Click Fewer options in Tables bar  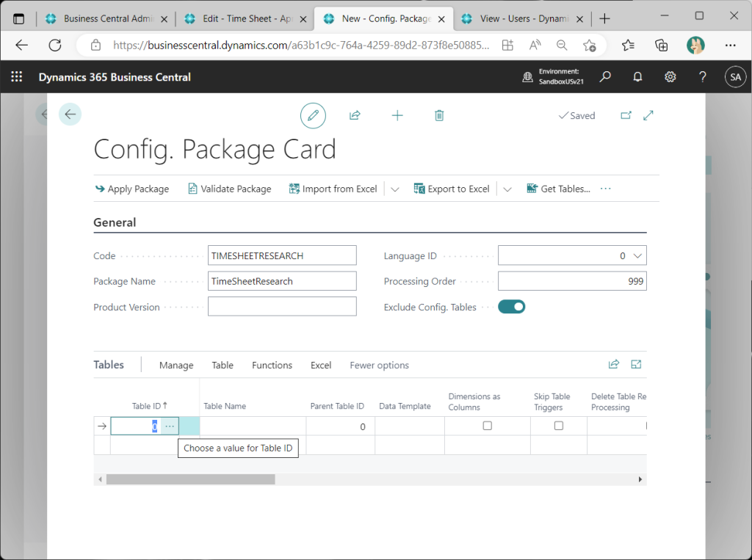tap(380, 366)
